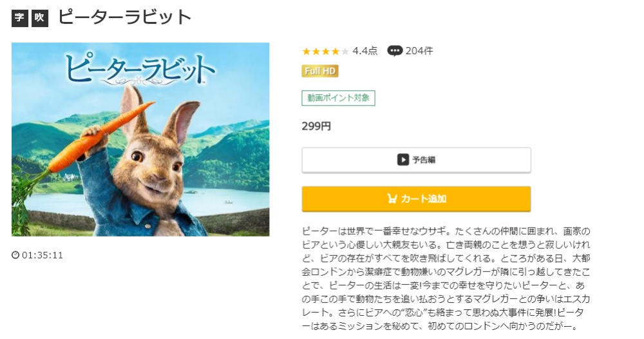Click the ピーターラビット page title
Viewport: 644px width, 339px height.
coord(125,17)
